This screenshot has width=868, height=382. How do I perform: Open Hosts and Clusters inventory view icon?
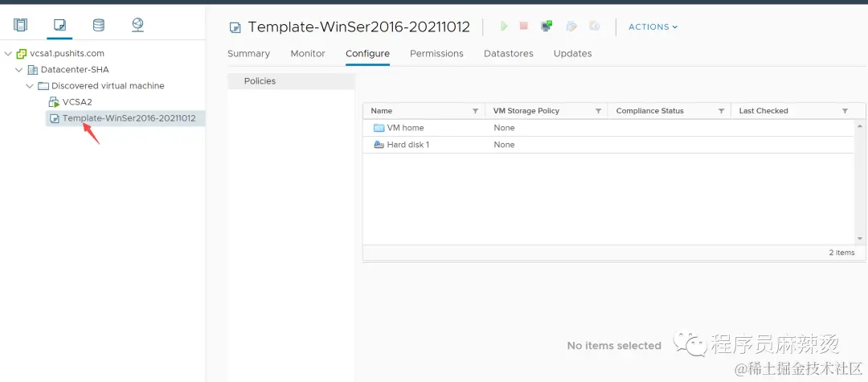[x=20, y=25]
